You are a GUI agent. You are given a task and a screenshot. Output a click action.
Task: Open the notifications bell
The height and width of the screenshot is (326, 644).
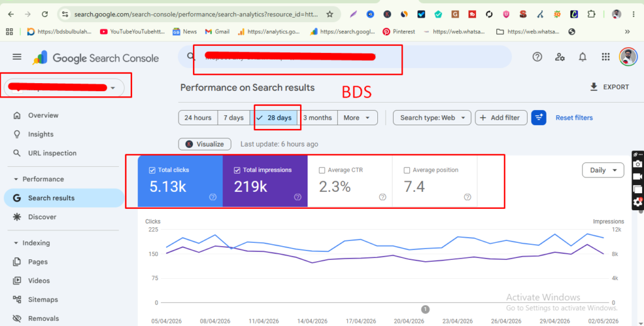click(582, 57)
